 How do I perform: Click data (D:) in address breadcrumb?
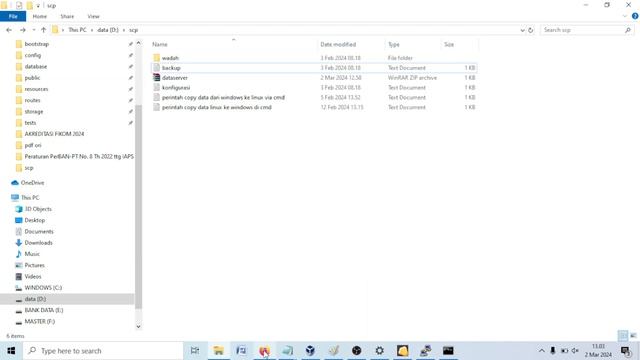click(108, 30)
